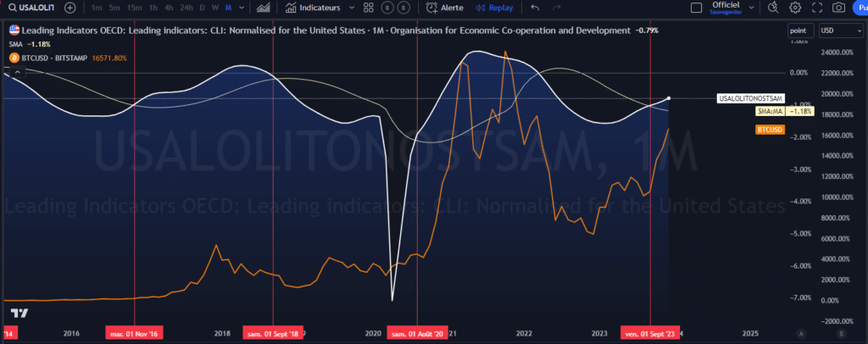Click the US flag symbol icon
Image resolution: width=868 pixels, height=344 pixels.
pos(14,31)
